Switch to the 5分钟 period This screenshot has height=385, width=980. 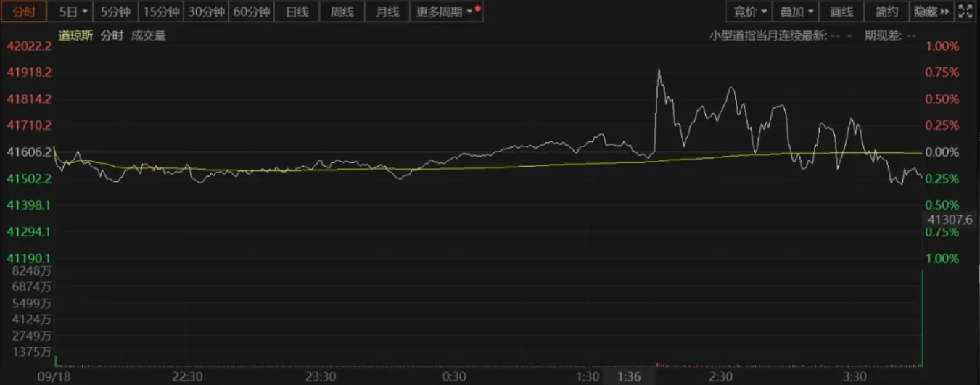tap(116, 12)
